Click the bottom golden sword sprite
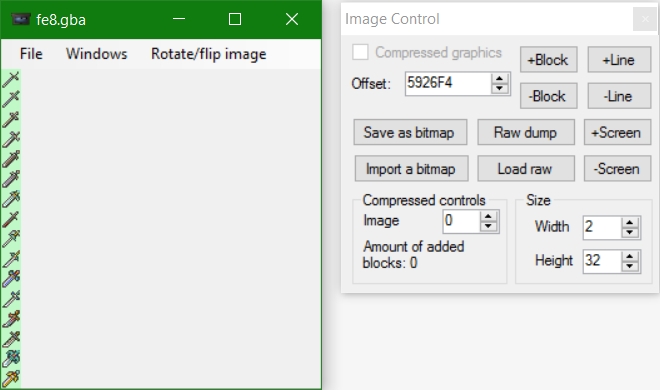Image resolution: width=660 pixels, height=390 pixels. pos(11,378)
